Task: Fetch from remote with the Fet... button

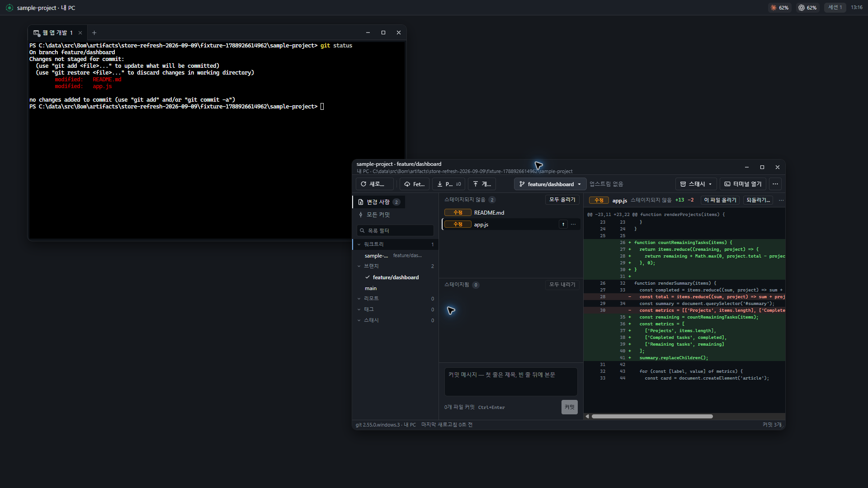Action: point(415,184)
